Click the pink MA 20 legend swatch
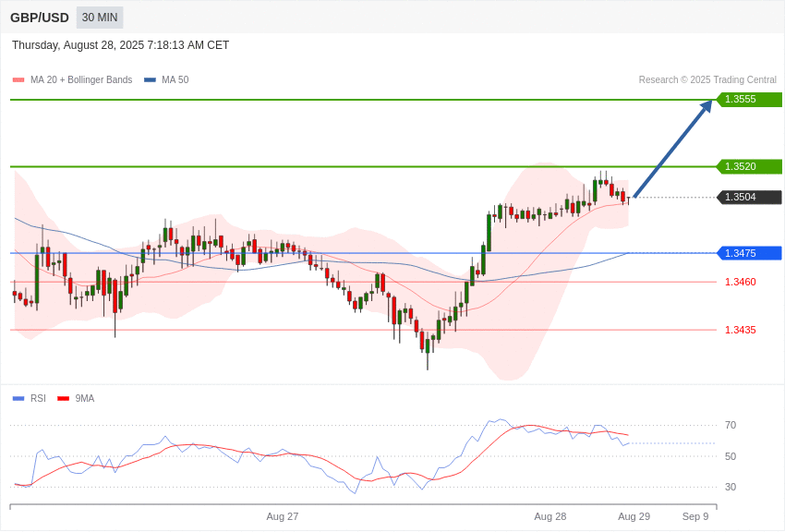The image size is (785, 532). point(18,79)
